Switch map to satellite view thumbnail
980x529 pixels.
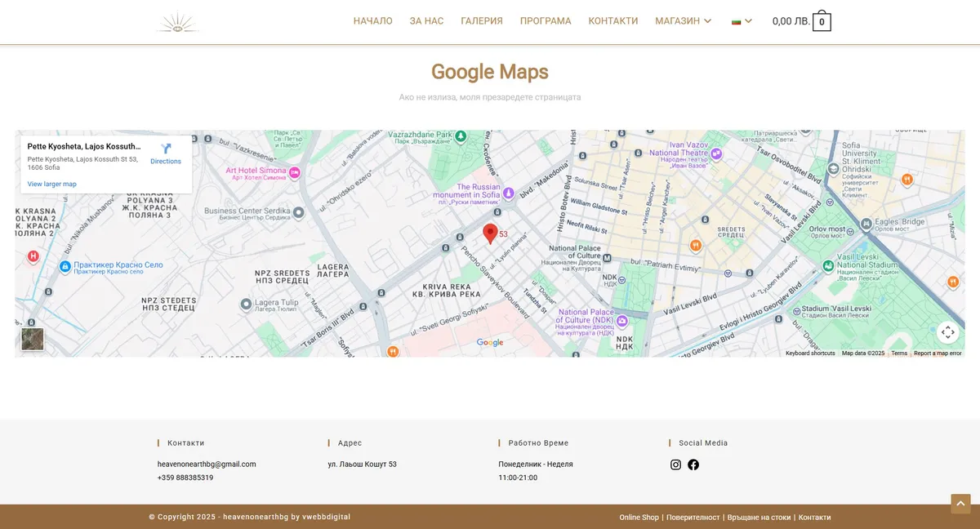pos(33,339)
